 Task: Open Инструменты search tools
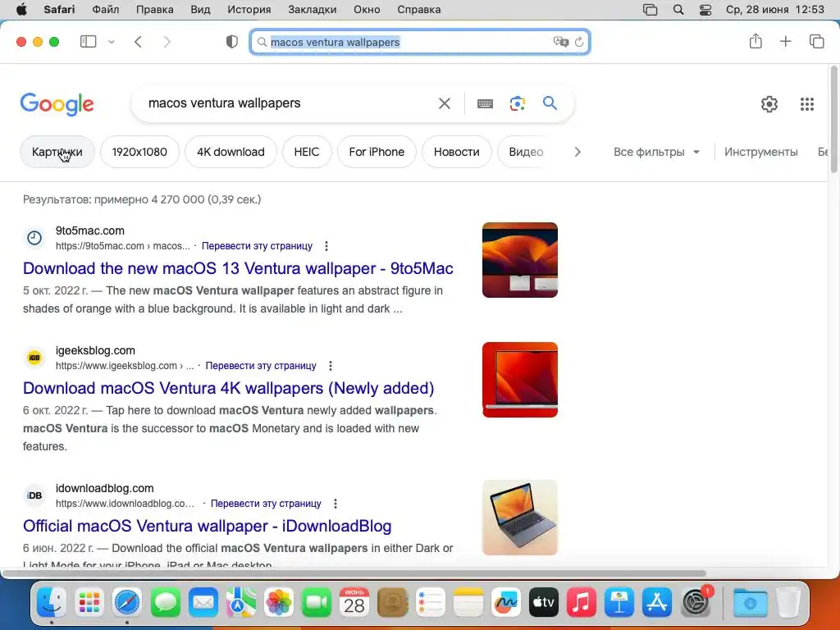(760, 152)
